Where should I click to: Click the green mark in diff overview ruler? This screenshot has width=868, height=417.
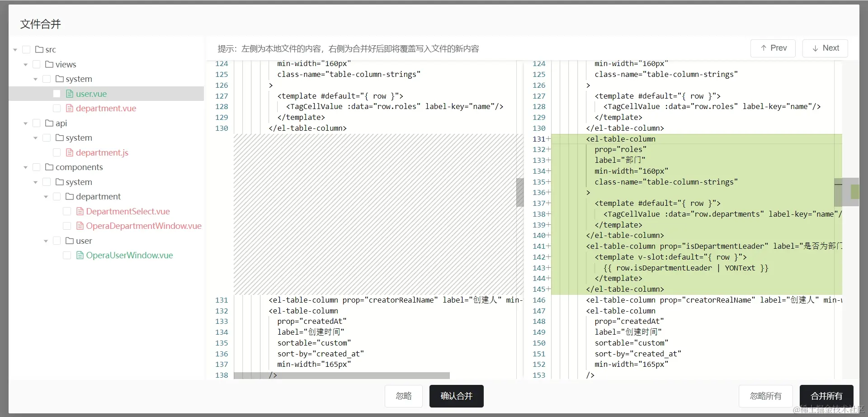855,192
